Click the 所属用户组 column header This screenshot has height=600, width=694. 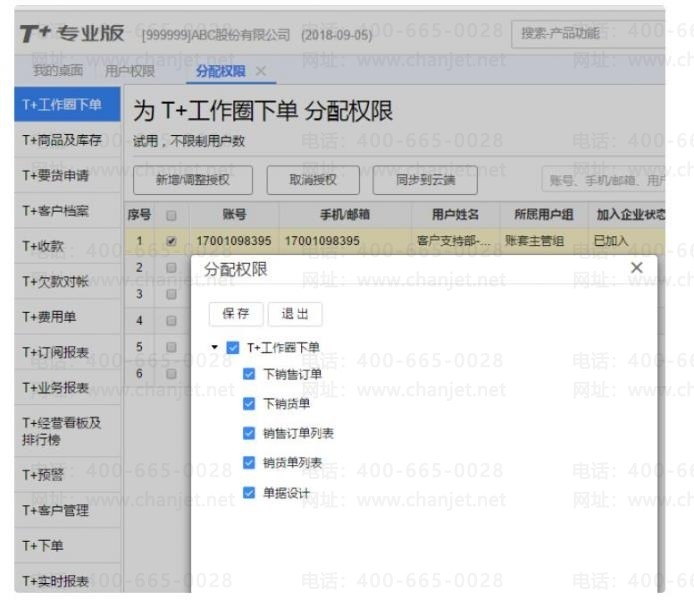pos(544,215)
